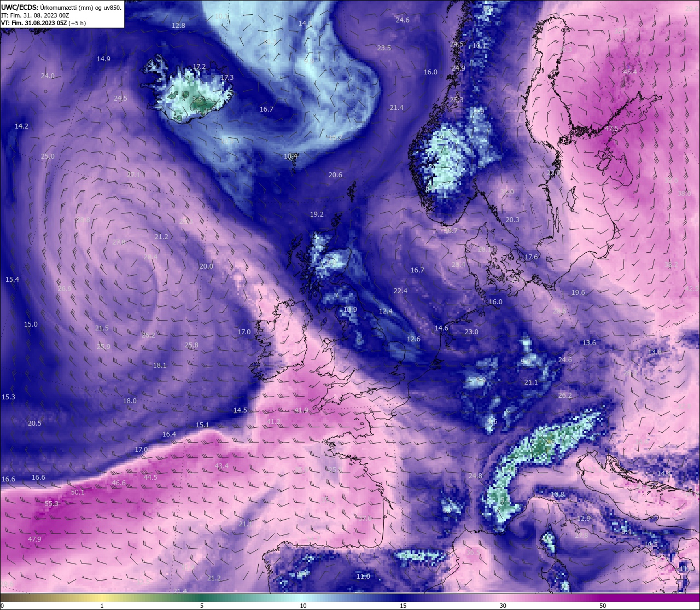The height and width of the screenshot is (610, 700).
Task: Click the '50' label on colour scale
Action: (603, 606)
